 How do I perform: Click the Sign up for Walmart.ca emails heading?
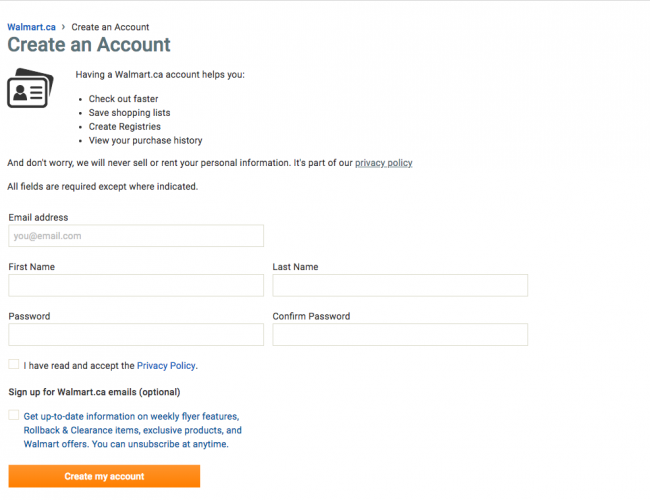point(94,392)
